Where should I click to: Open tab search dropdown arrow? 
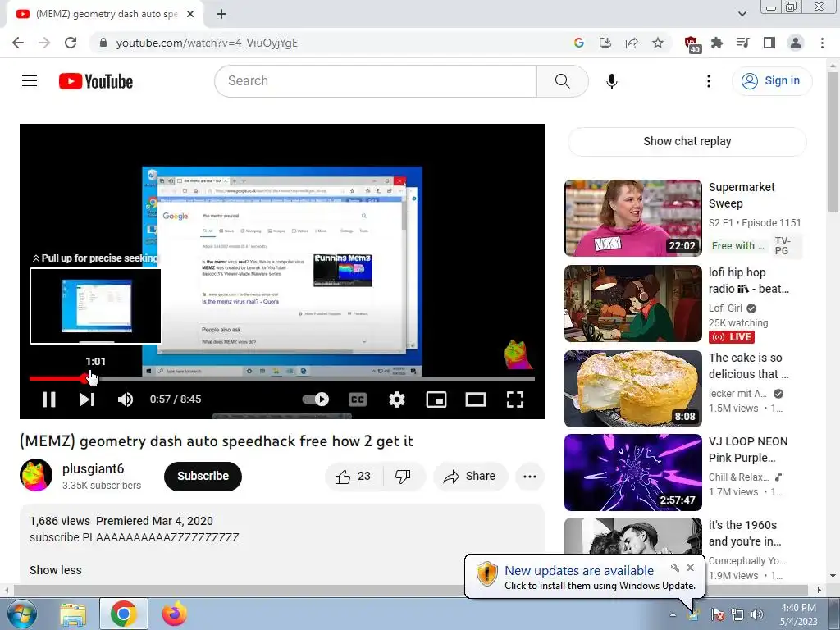click(x=742, y=14)
